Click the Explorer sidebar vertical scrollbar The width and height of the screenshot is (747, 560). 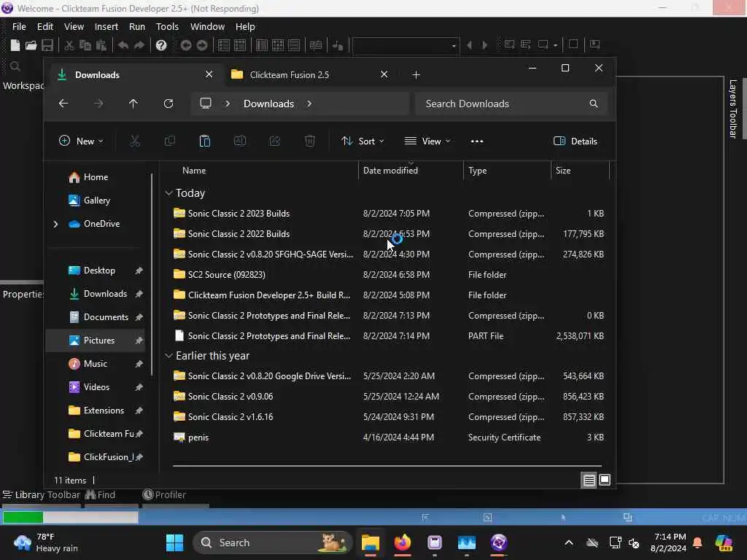click(x=152, y=274)
